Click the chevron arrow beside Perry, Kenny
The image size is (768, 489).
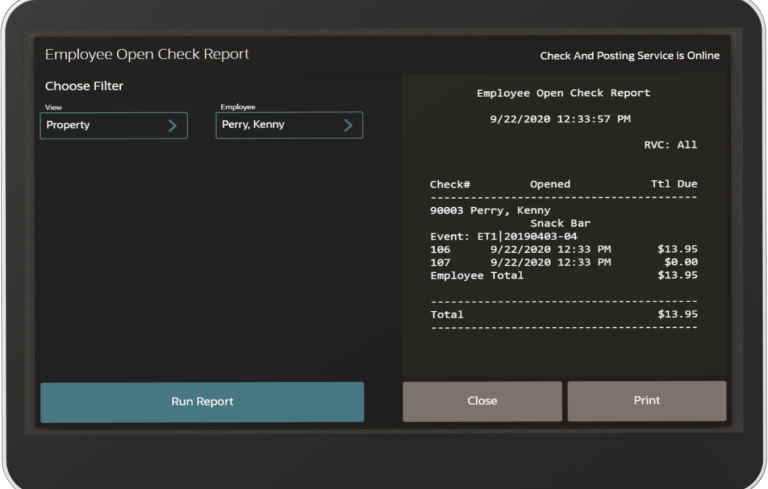coord(348,125)
